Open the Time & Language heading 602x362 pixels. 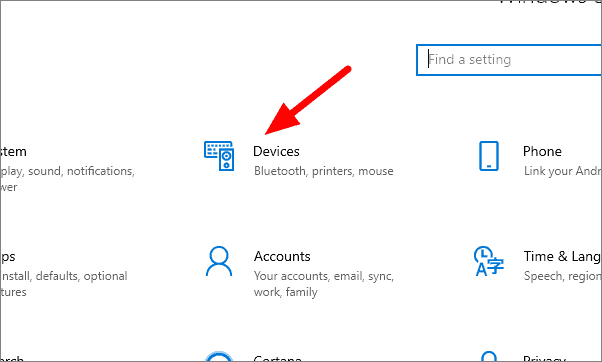562,256
